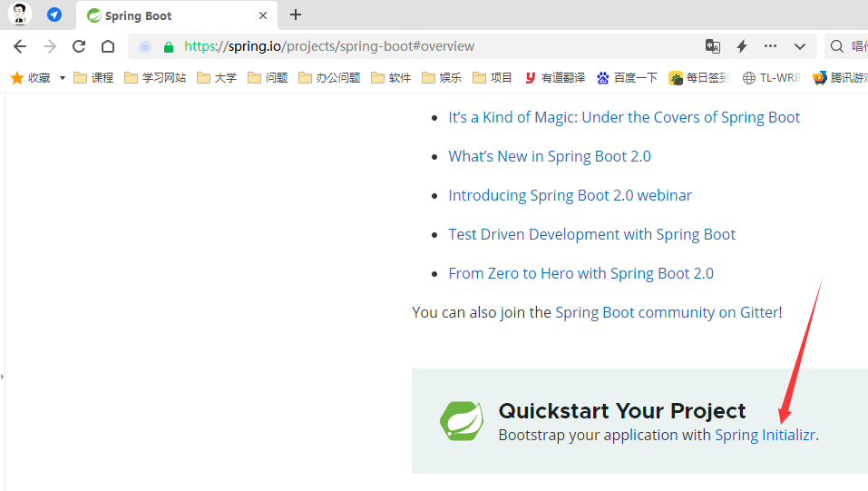The height and width of the screenshot is (491, 868).
Task: Open the 课程 bookmark folder
Action: coord(93,78)
